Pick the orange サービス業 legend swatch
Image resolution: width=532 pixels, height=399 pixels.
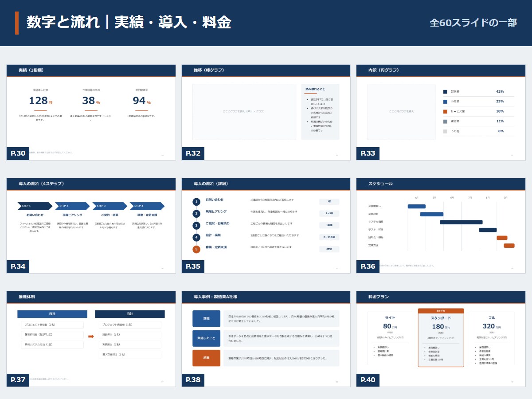click(445, 111)
